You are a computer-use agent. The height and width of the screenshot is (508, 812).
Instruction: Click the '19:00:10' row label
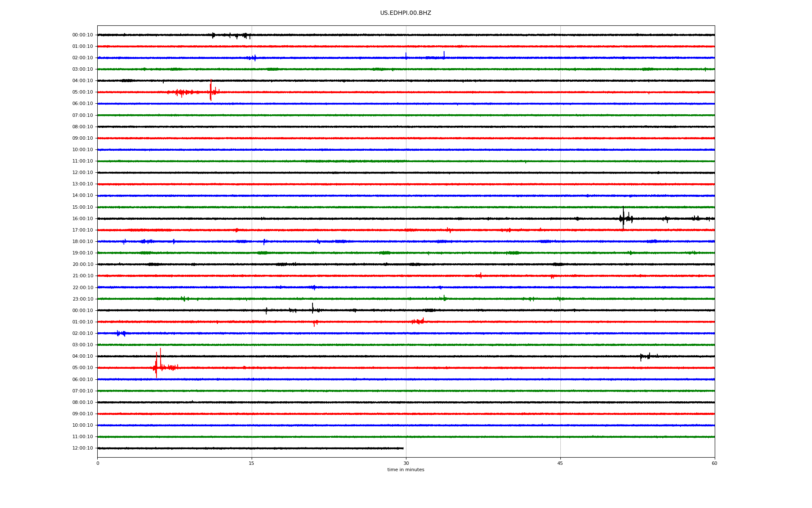[82, 253]
